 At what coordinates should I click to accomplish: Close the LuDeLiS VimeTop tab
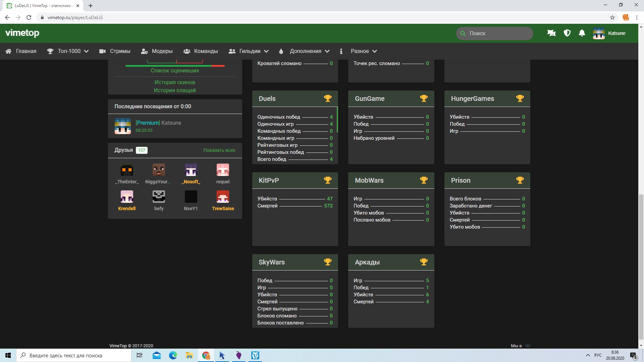pos(77,6)
